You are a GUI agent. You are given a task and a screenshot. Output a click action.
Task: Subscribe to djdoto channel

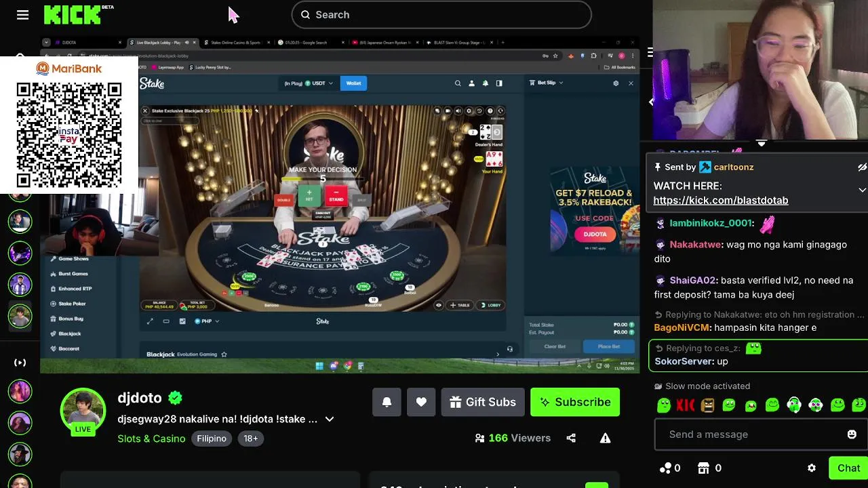[x=575, y=402]
